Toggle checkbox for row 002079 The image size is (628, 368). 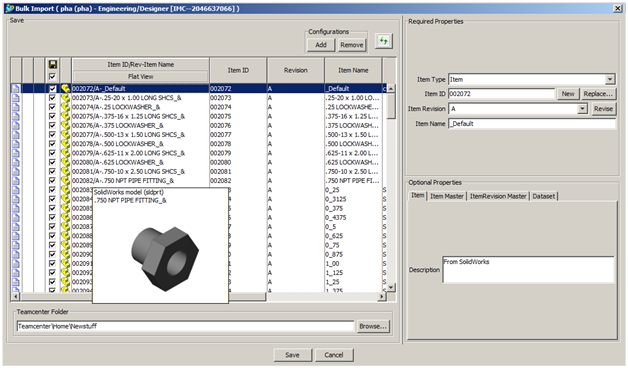[x=52, y=153]
